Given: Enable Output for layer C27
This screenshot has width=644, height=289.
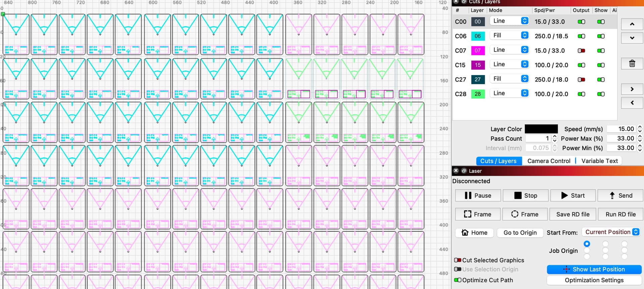Looking at the screenshot, I should [x=581, y=79].
